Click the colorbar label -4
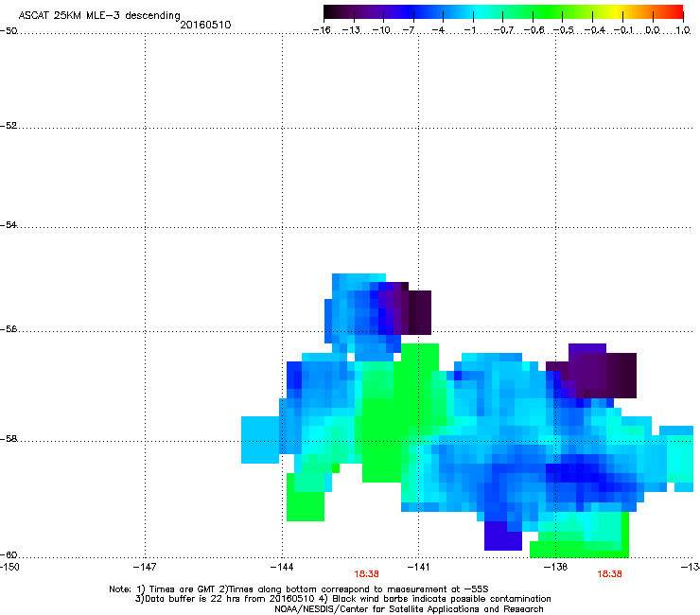700x615 pixels. pyautogui.click(x=438, y=30)
